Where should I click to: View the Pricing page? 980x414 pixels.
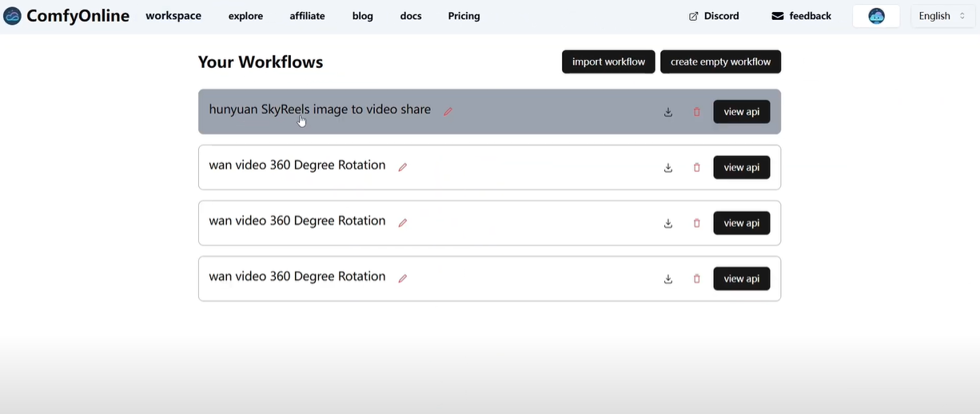[x=464, y=16]
